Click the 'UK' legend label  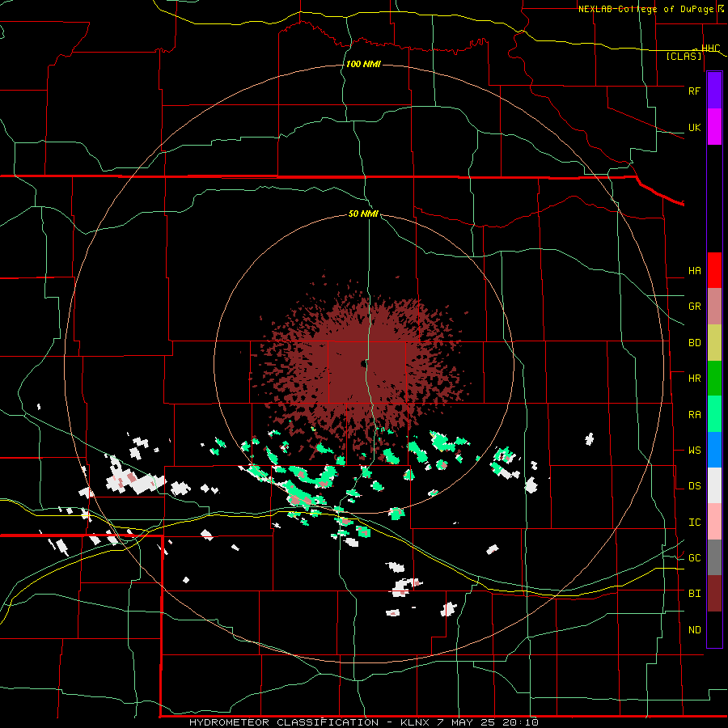(694, 127)
